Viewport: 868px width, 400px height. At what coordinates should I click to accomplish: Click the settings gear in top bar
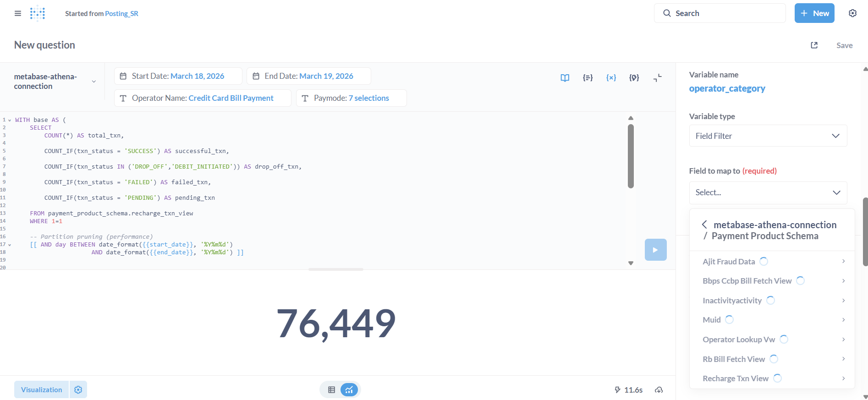852,13
